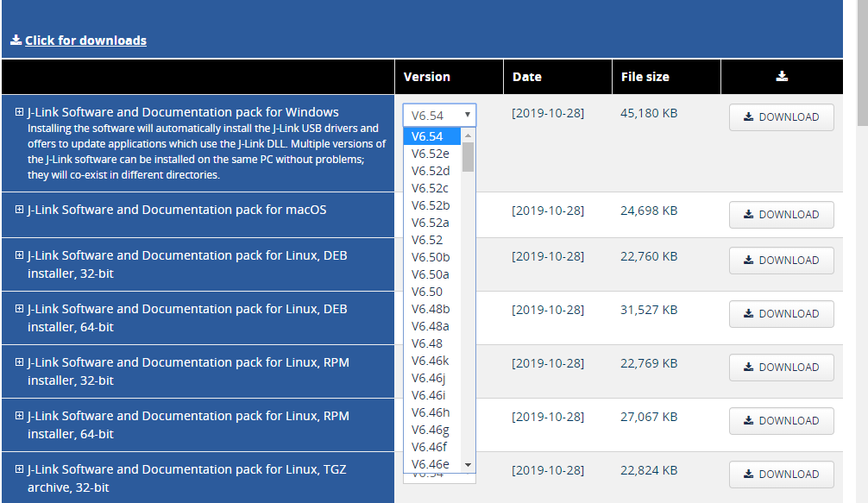Select version V6.46f from the list
Screen dimensions: 868x503
(432, 447)
